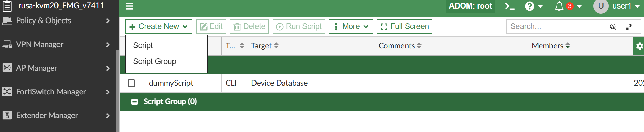Image resolution: width=644 pixels, height=132 pixels.
Task: Click the case-sensitive search icon
Action: pos(613,27)
